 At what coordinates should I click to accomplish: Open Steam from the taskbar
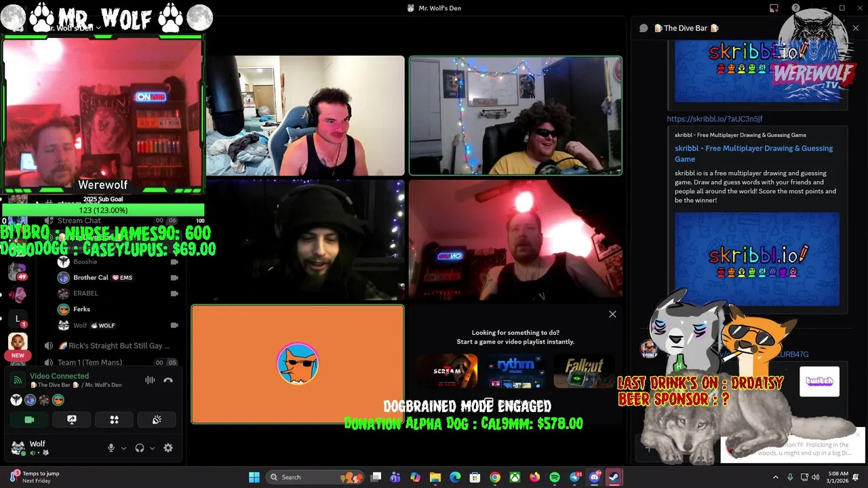614,477
